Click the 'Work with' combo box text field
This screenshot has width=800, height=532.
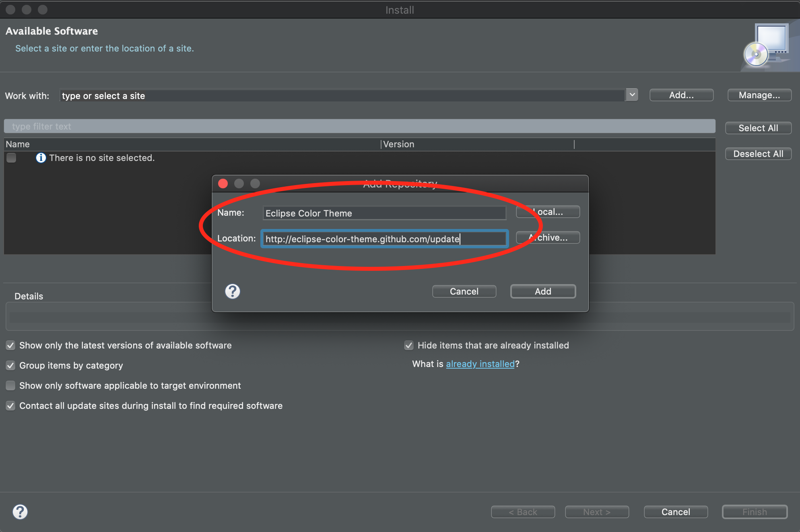pos(342,96)
